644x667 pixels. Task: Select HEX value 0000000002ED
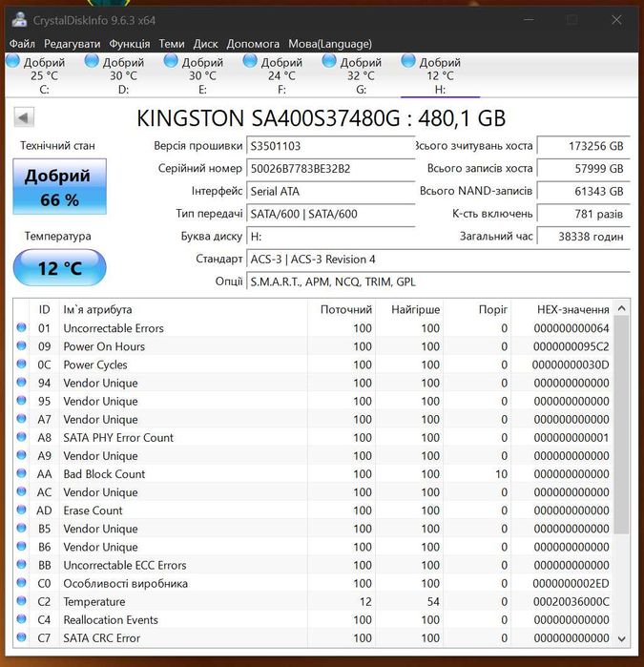571,583
